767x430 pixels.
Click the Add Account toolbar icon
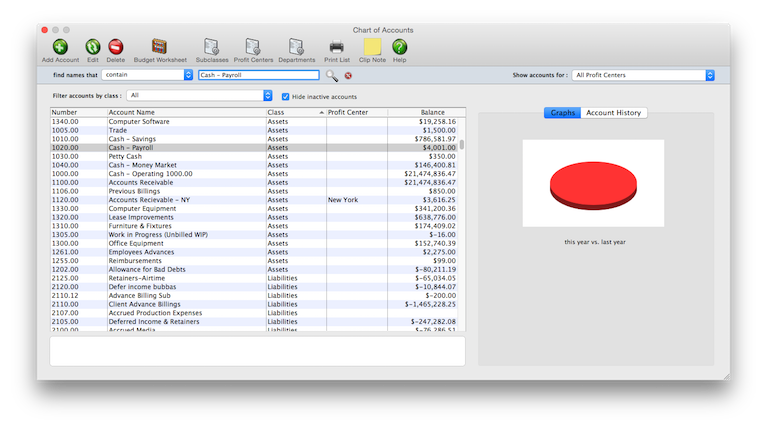60,46
